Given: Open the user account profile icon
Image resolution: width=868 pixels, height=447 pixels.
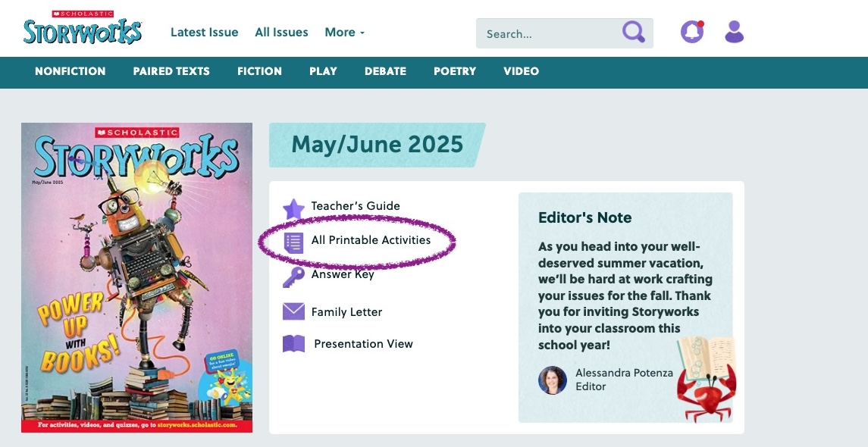Looking at the screenshot, I should click(734, 32).
